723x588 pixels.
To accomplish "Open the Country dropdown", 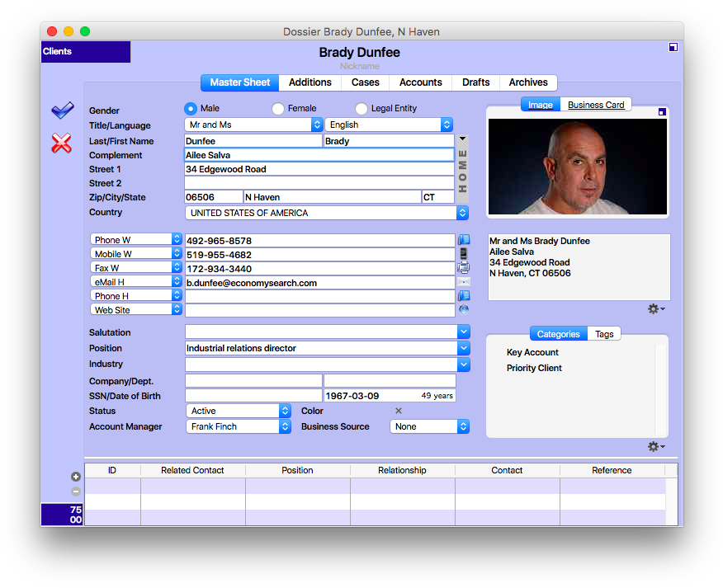I will [462, 213].
